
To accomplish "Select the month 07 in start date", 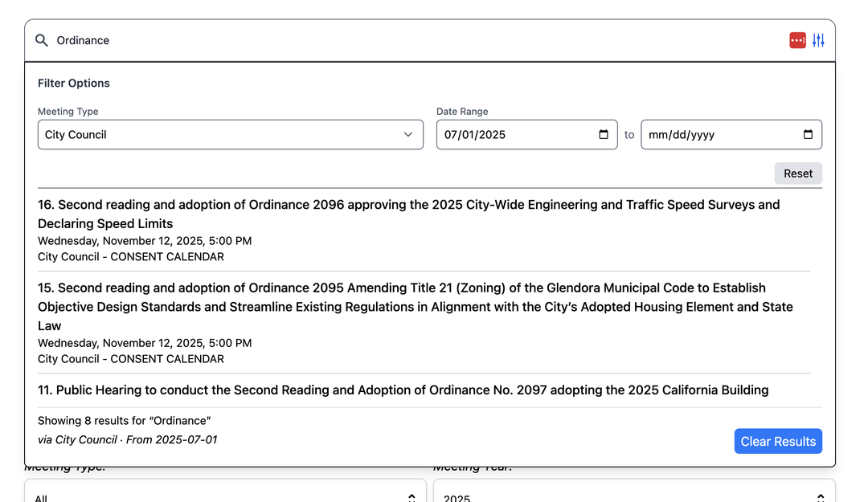I will click(451, 135).
